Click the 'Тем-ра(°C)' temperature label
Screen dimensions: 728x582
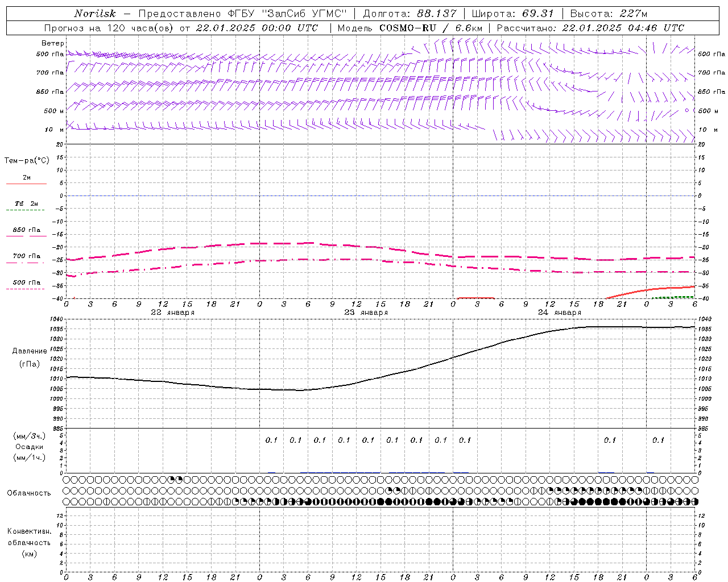(27, 161)
